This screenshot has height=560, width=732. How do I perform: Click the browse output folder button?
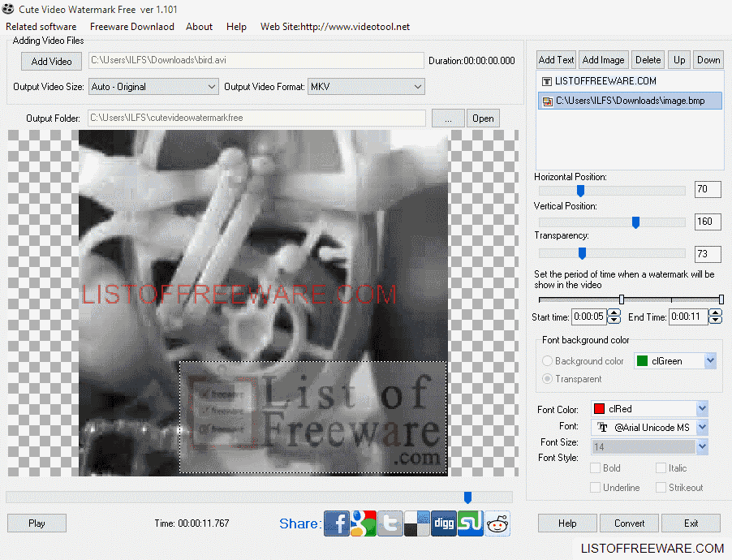pos(448,118)
